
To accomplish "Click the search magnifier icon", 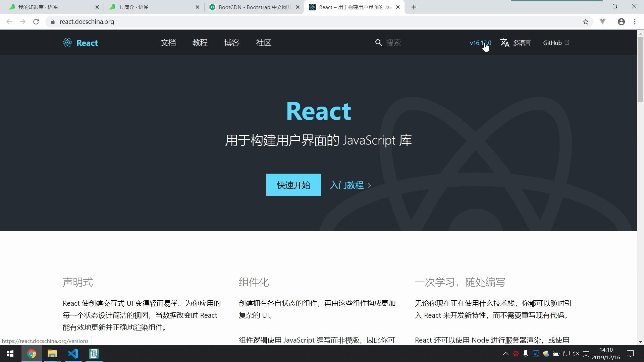I will [x=378, y=43].
